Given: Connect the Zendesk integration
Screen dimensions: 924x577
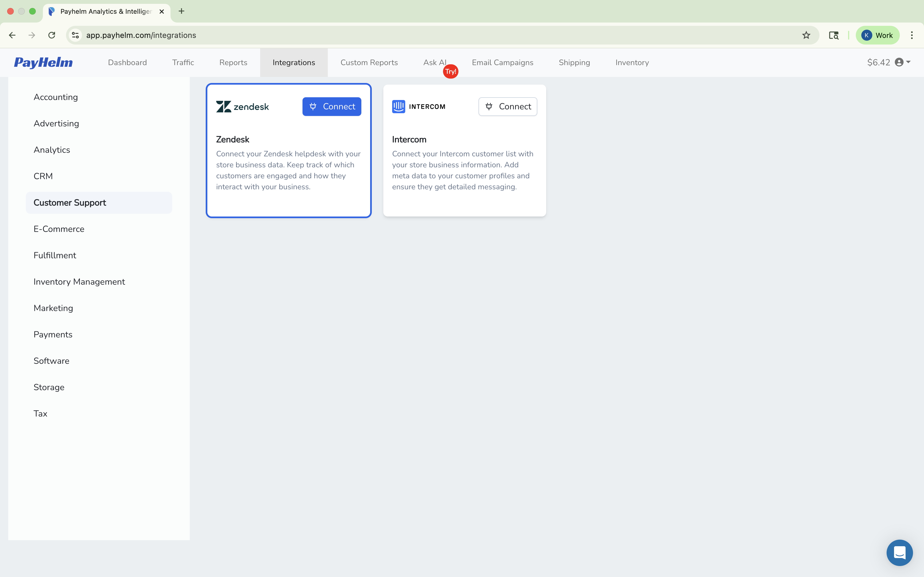Looking at the screenshot, I should 331,107.
